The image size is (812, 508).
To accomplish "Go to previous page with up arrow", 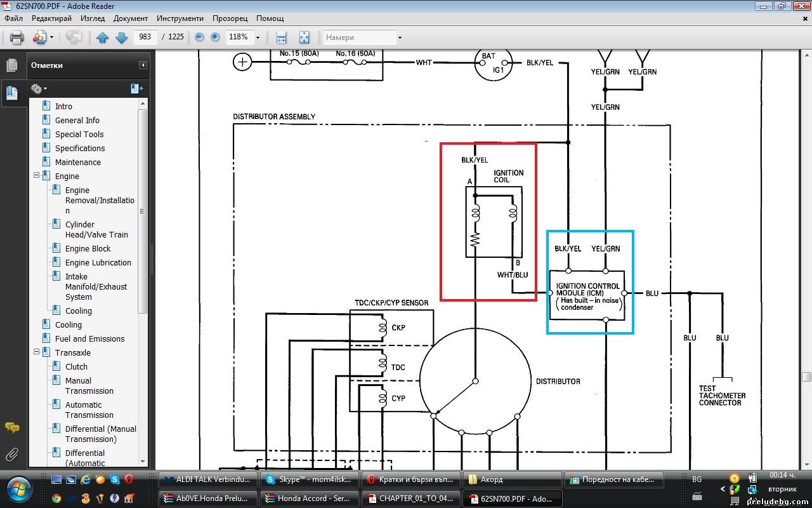I will click(103, 37).
